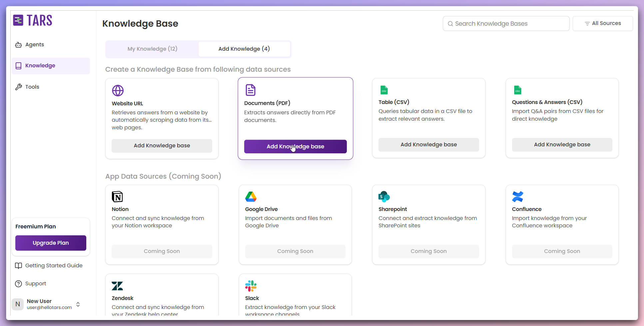Viewport: 644px width, 326px height.
Task: Click the Upgrade Plan button
Action: (x=51, y=243)
